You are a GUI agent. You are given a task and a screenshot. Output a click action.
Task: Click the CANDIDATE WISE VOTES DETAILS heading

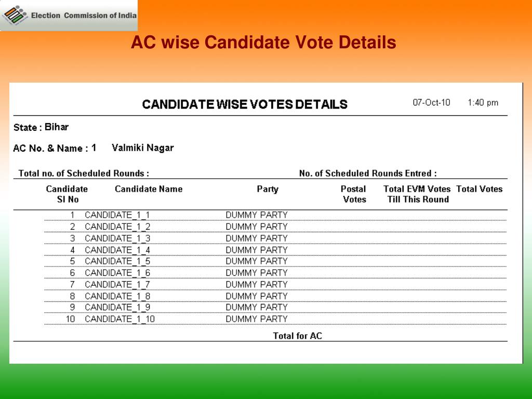[x=245, y=104]
